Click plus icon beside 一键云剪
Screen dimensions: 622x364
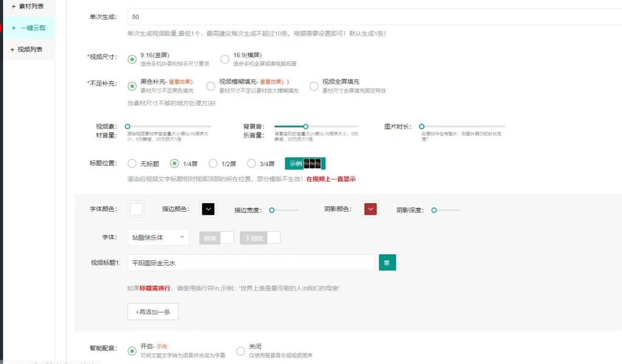pyautogui.click(x=14, y=28)
